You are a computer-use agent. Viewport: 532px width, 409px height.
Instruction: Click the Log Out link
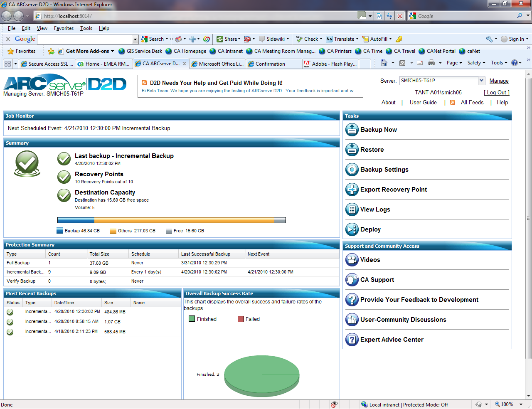496,93
